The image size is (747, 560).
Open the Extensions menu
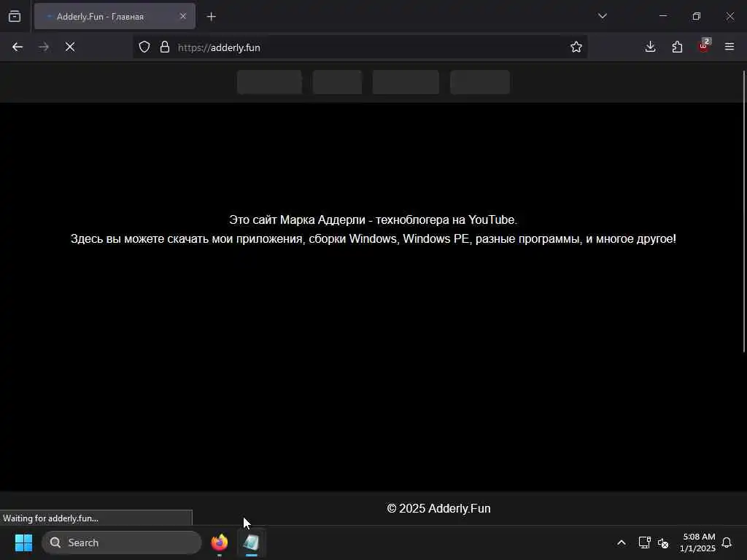coord(677,47)
